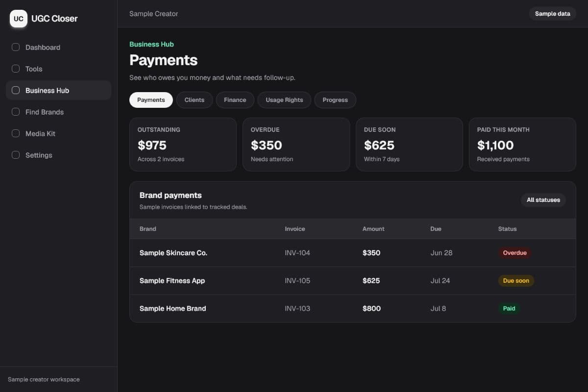Open the Media Kit page
This screenshot has width=588, height=392.
coord(59,134)
